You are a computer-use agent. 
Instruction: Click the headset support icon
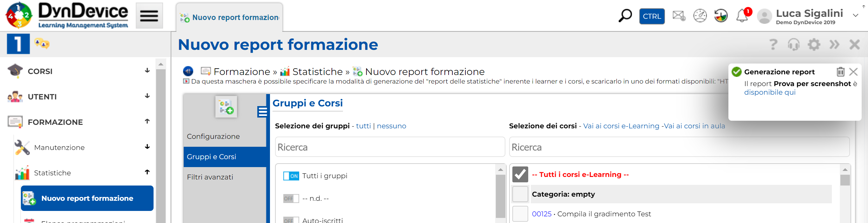pos(793,44)
